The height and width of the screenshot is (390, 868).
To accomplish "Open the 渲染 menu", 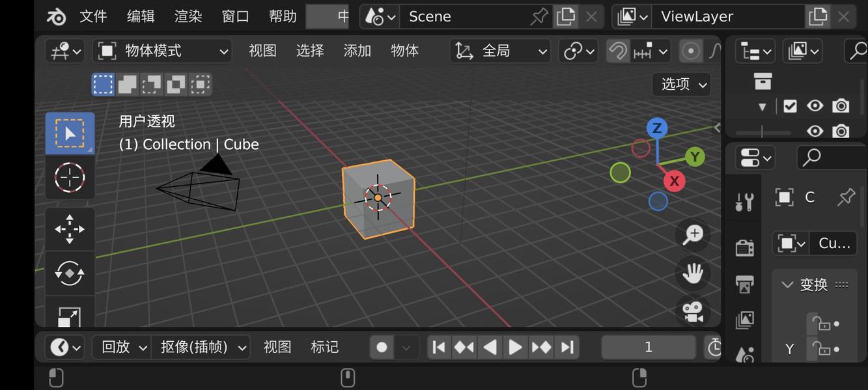I will pos(188,16).
